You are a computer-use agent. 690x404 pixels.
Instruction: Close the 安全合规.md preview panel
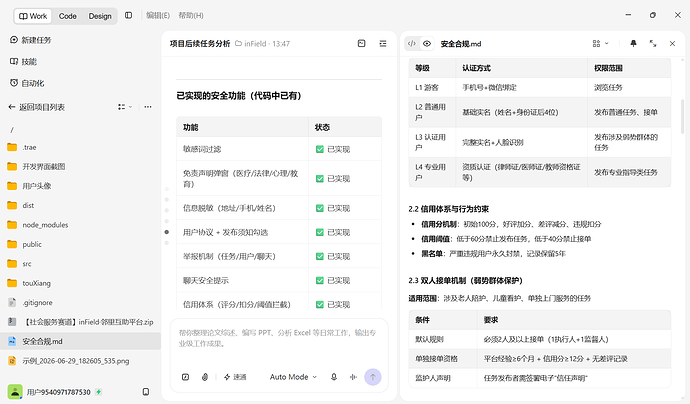672,44
